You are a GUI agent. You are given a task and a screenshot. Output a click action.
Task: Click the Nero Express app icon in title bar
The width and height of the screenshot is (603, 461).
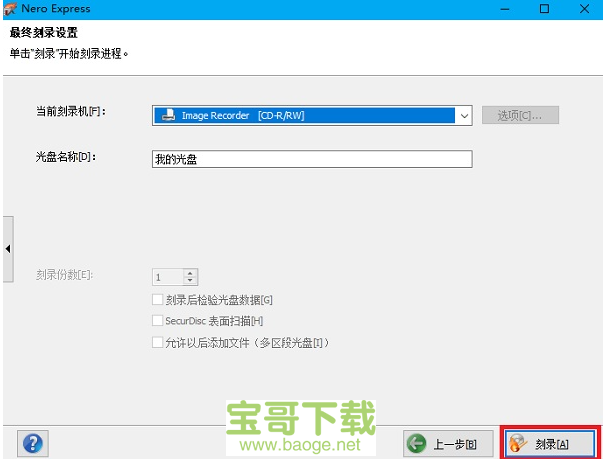(x=10, y=9)
